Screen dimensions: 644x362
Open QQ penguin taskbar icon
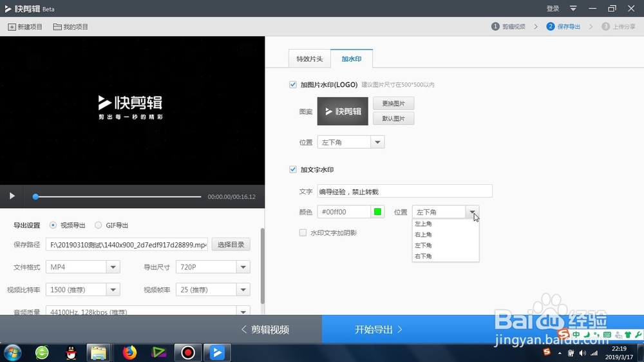point(71,352)
